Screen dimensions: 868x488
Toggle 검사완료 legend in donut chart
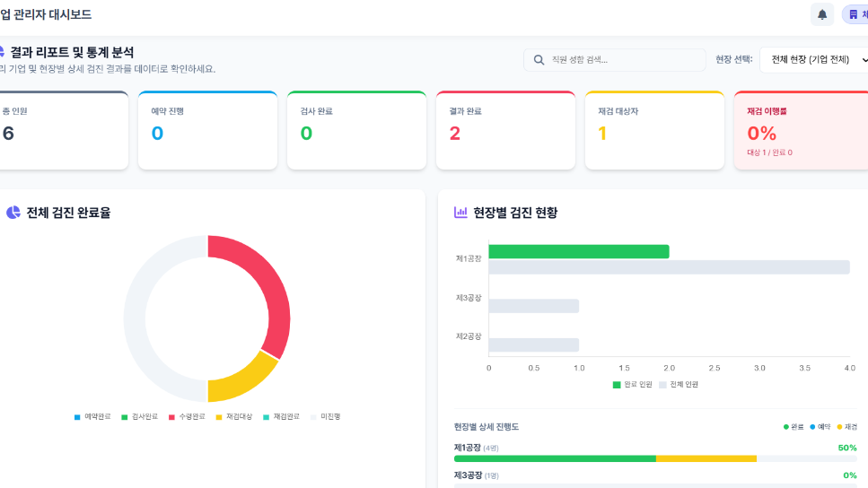click(x=139, y=416)
